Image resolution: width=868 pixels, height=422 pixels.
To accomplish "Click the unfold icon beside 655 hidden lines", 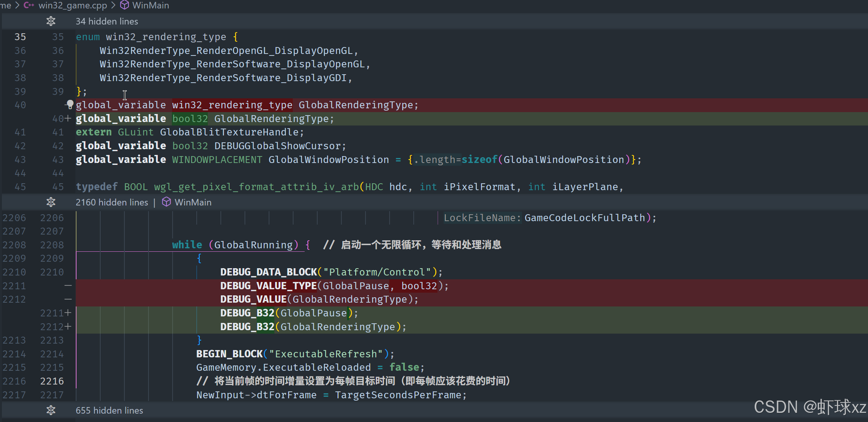I will coord(51,410).
